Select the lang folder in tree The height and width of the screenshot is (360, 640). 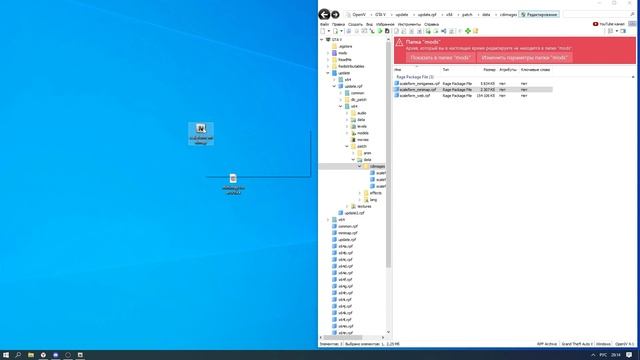tap(373, 200)
